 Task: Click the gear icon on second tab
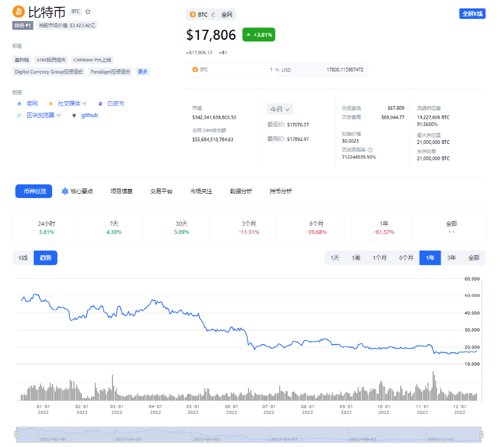coord(65,191)
